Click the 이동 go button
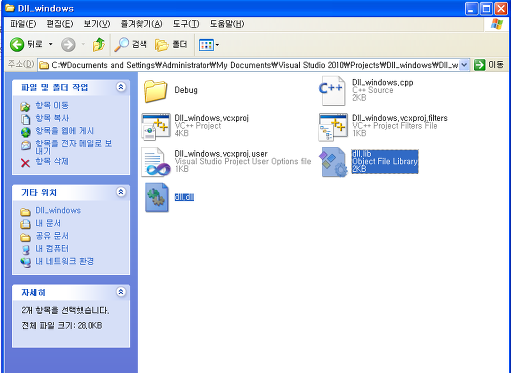 click(489, 65)
